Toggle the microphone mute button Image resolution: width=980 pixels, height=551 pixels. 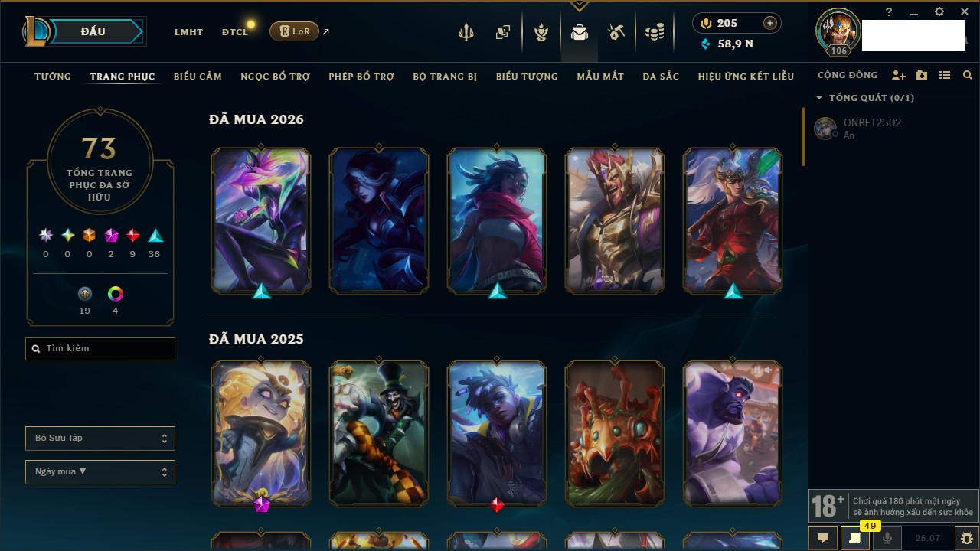(x=887, y=538)
